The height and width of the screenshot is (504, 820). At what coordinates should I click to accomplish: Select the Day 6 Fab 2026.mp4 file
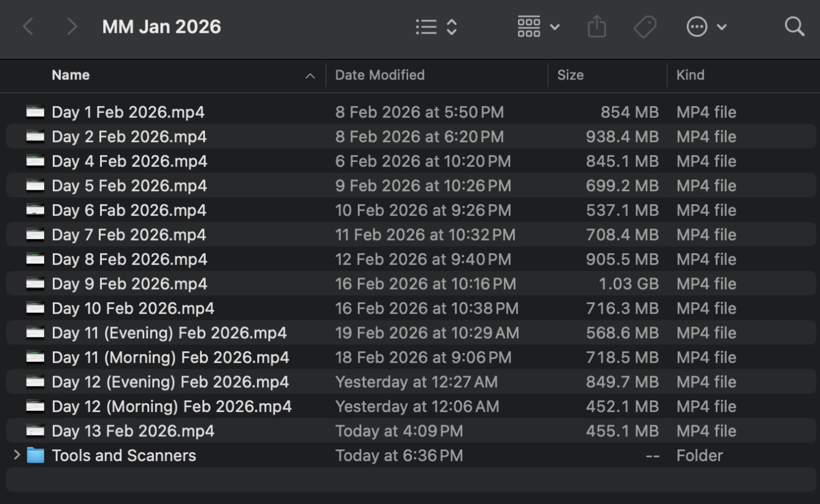(x=129, y=210)
